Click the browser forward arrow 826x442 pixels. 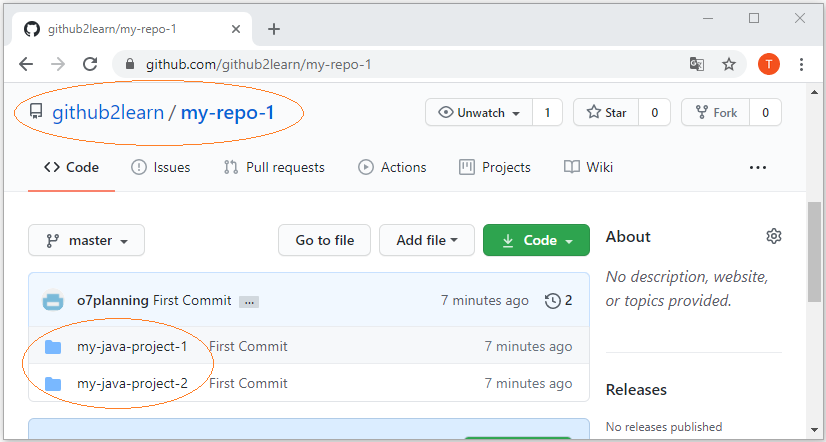click(x=58, y=64)
